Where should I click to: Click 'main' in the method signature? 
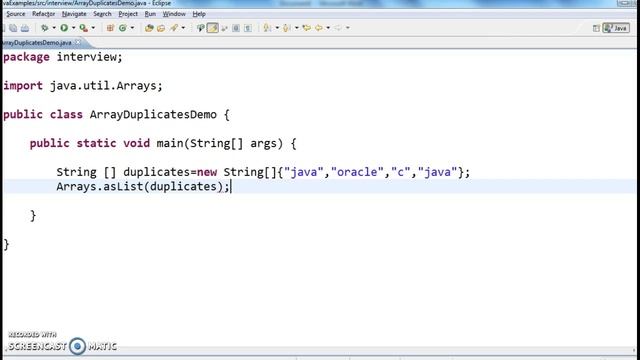point(170,143)
